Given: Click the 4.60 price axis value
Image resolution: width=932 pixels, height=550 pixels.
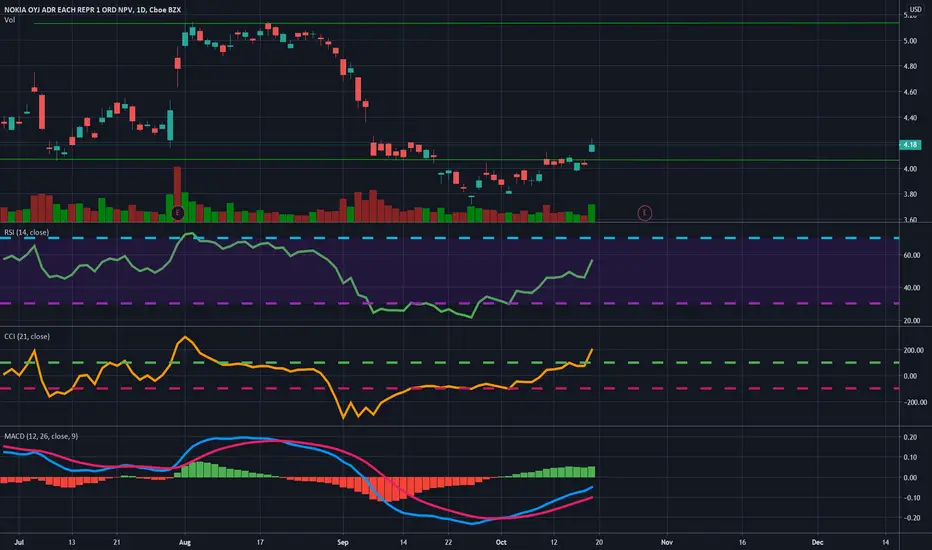Looking at the screenshot, I should coord(910,92).
